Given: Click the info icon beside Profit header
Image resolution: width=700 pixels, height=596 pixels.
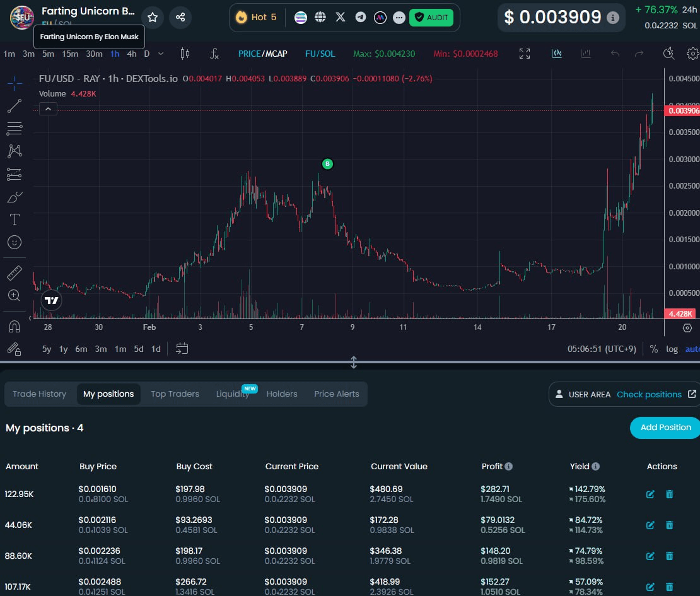Looking at the screenshot, I should [x=508, y=467].
